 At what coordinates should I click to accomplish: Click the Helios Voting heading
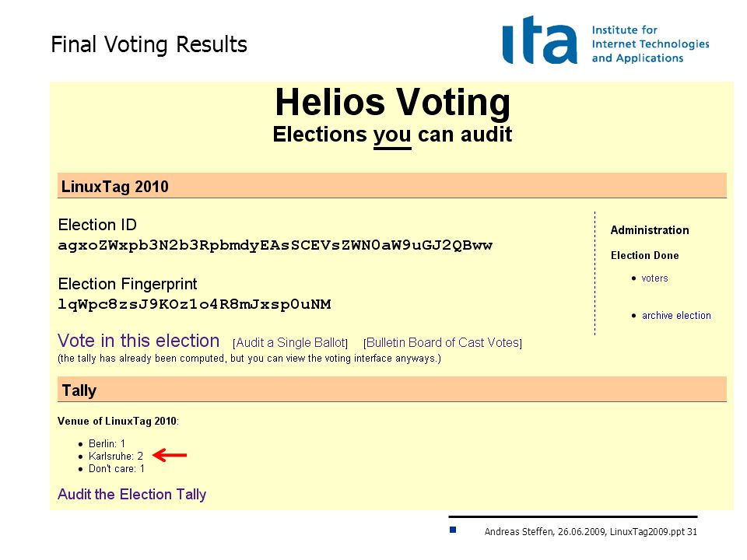pos(392,103)
